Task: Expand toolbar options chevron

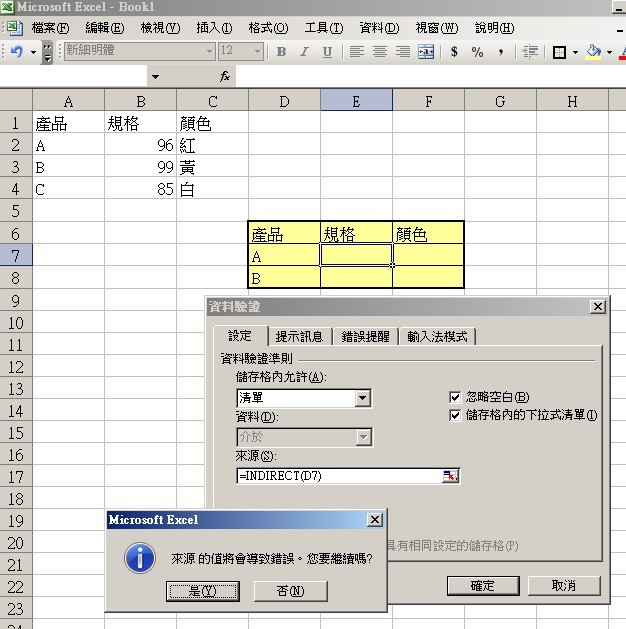Action: point(48,53)
